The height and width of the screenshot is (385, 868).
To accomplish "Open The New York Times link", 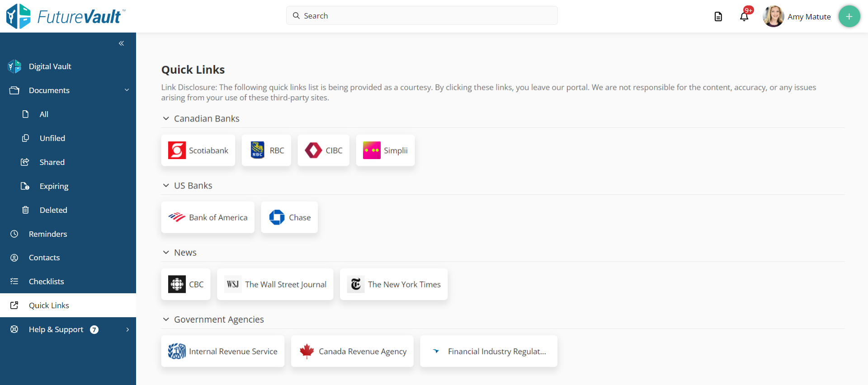I will tap(394, 284).
